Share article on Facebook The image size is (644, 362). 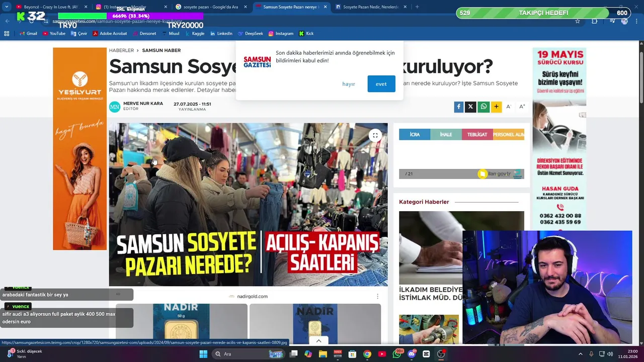(458, 107)
